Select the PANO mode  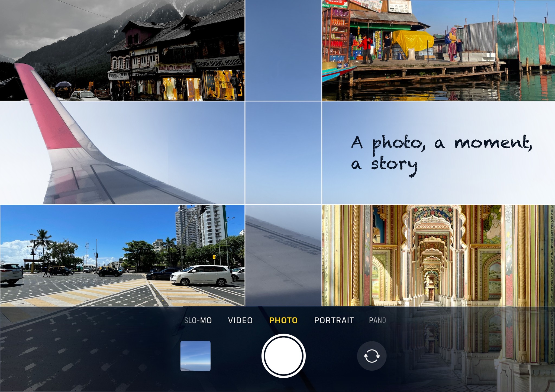(377, 321)
